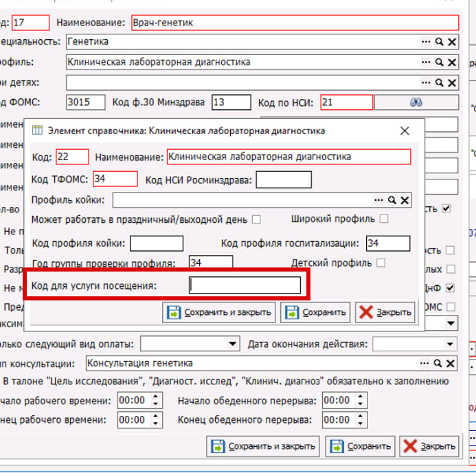The image size is (476, 473).
Task: Open the ellipsis browse button for Специальность
Action: pos(427,43)
